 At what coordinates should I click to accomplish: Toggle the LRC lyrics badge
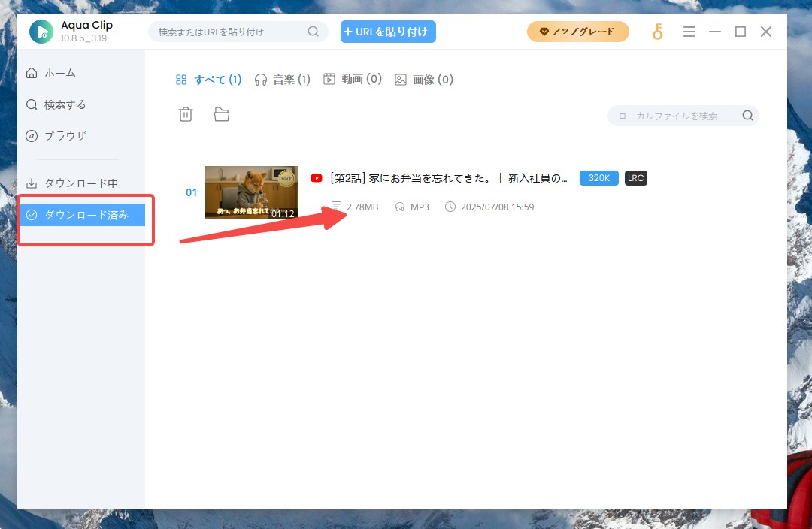635,178
